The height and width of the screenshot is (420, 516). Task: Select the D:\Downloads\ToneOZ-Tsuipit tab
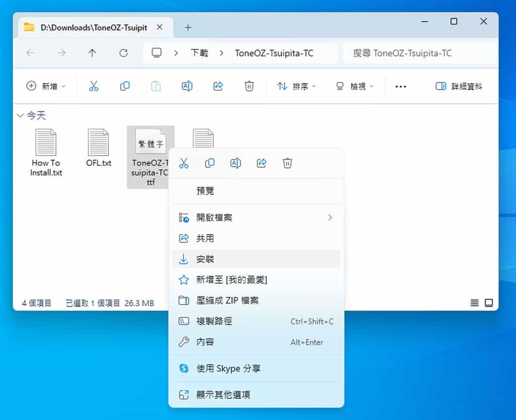pos(95,27)
